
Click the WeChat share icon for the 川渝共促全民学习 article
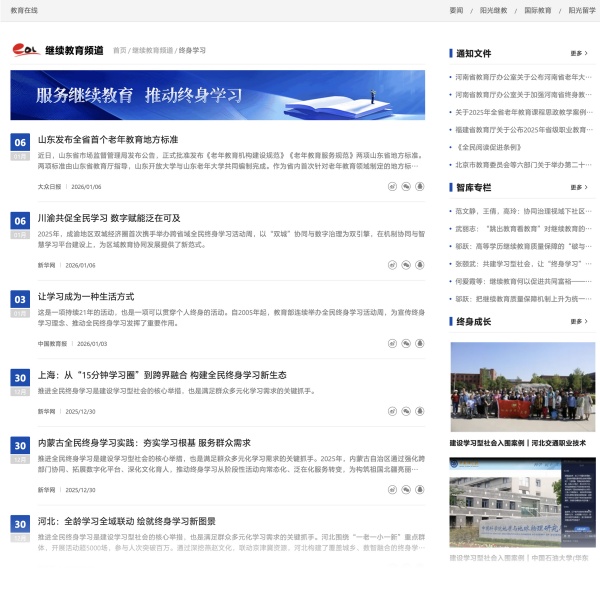(407, 265)
